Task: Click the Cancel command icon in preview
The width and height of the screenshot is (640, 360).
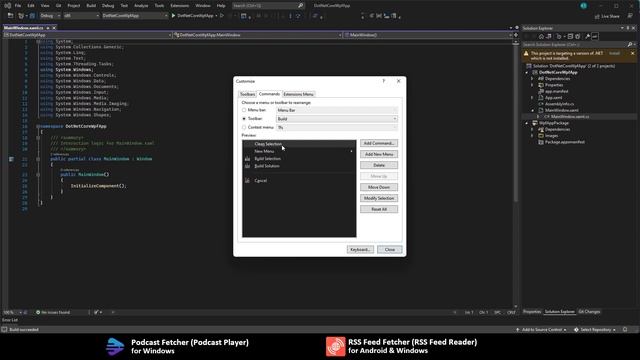Action: [x=247, y=180]
